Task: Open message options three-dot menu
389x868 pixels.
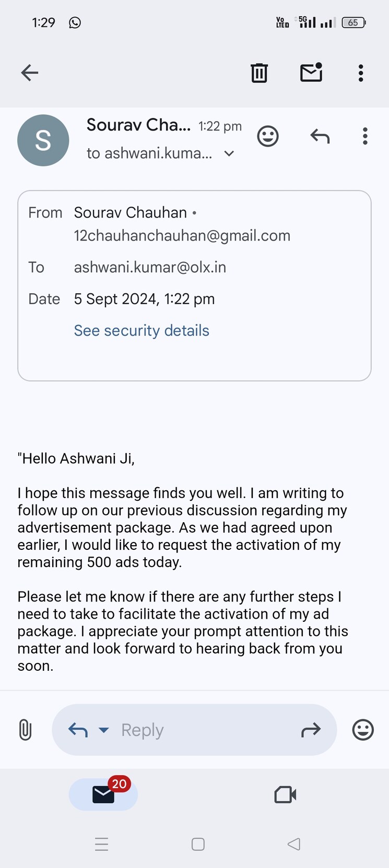Action: (x=365, y=137)
